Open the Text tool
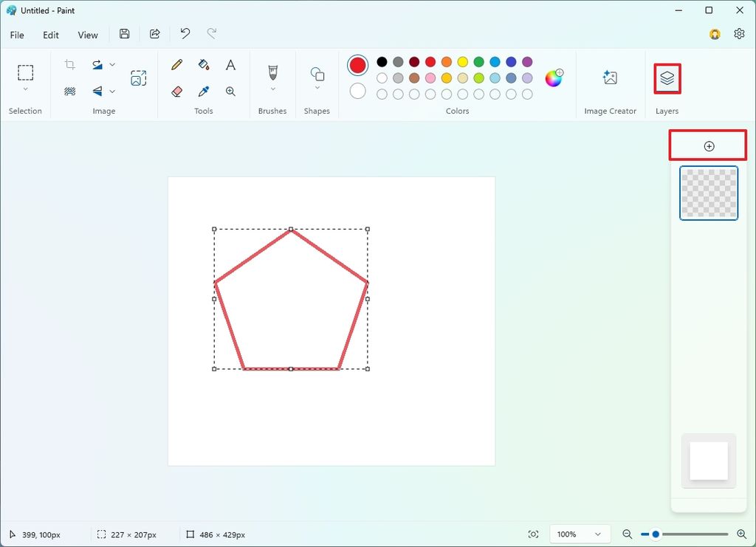 [x=230, y=65]
